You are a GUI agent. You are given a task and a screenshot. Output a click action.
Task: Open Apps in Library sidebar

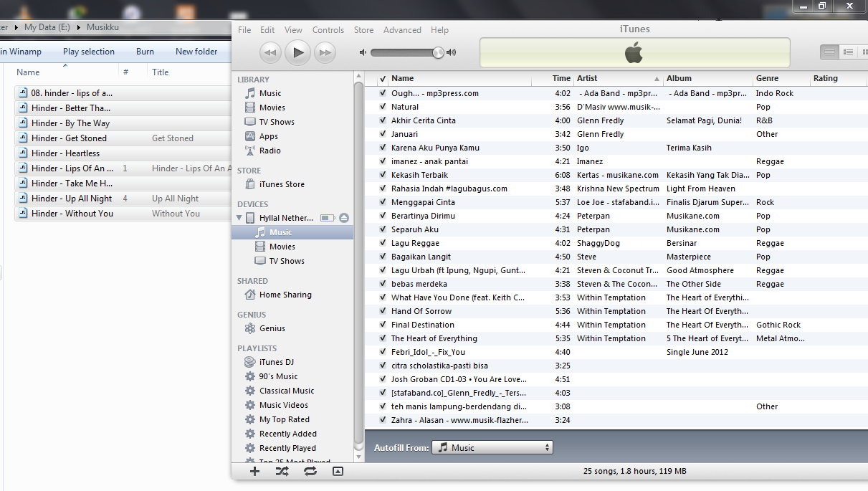click(269, 136)
